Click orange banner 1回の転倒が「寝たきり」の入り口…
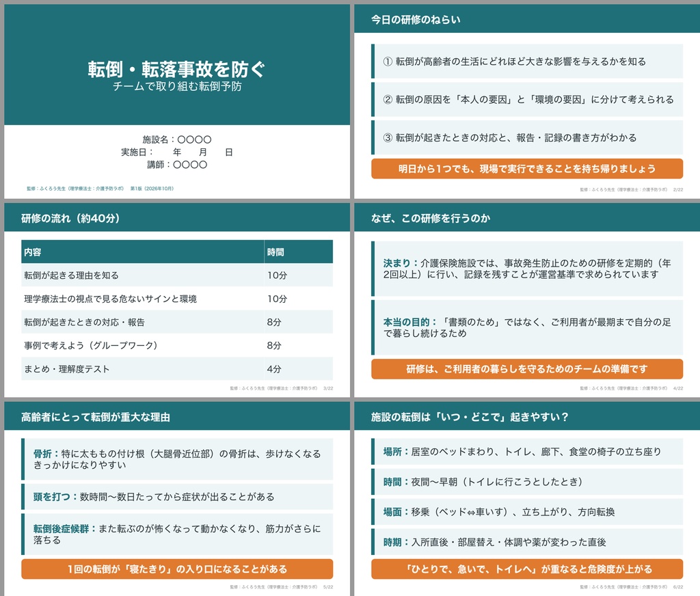 tap(177, 569)
